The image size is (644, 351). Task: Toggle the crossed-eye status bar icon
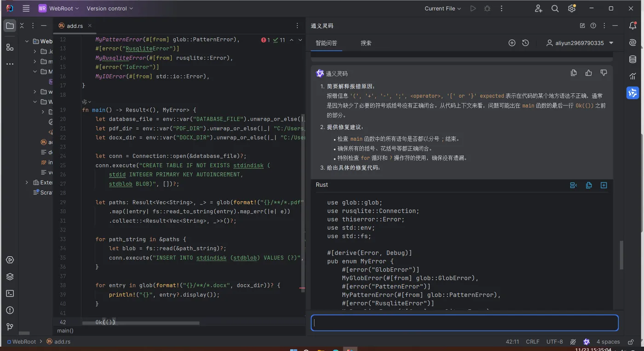click(x=573, y=342)
